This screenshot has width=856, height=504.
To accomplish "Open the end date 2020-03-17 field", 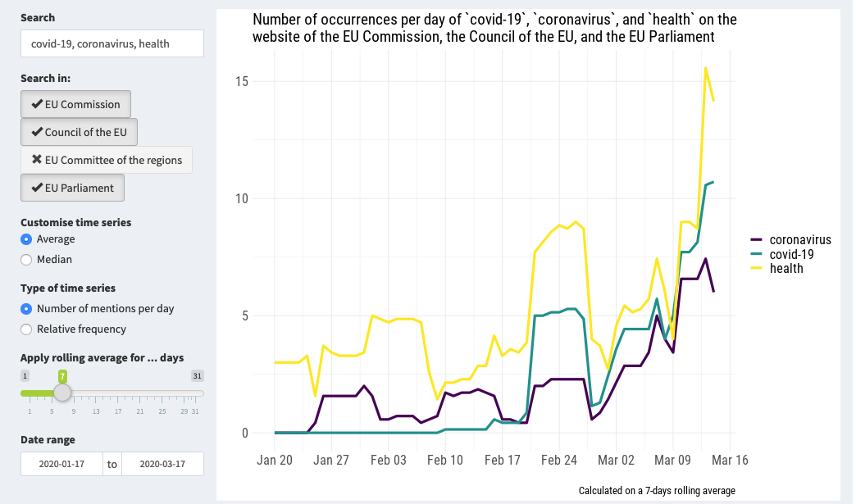I will pos(162,464).
